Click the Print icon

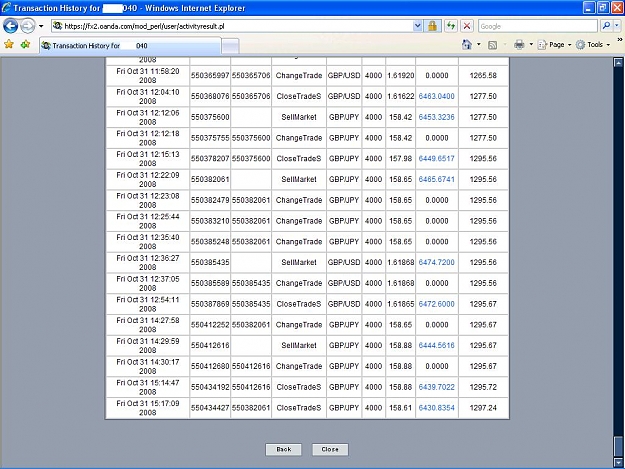point(519,45)
